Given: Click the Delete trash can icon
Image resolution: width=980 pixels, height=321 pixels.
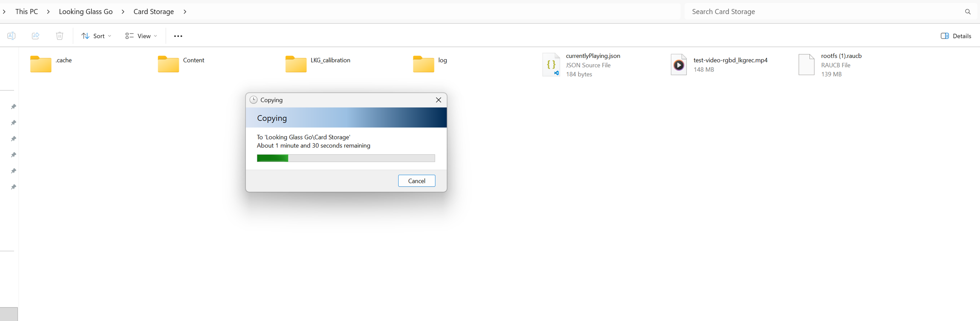Looking at the screenshot, I should coord(60,36).
